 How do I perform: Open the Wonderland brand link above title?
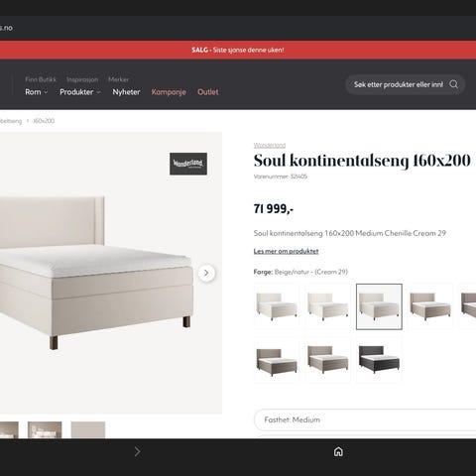(270, 145)
